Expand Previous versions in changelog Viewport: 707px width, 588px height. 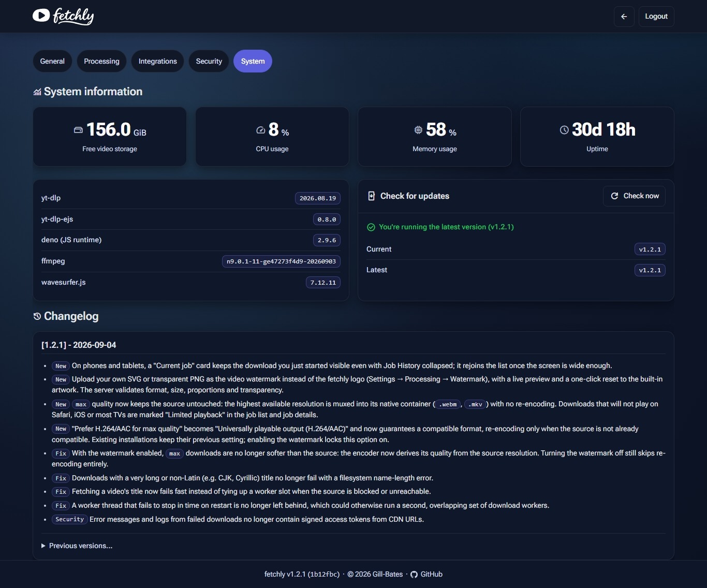point(77,546)
